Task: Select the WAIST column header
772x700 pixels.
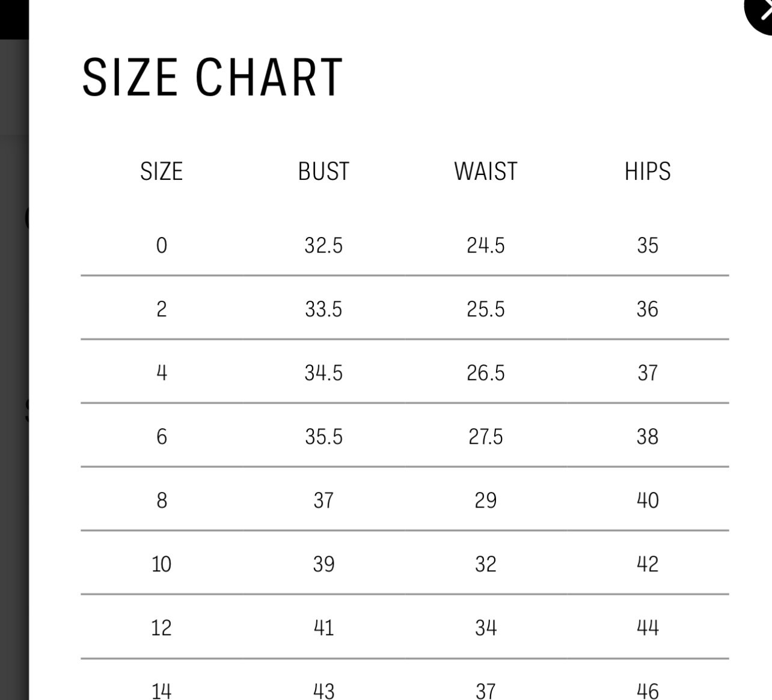Action: click(x=485, y=171)
